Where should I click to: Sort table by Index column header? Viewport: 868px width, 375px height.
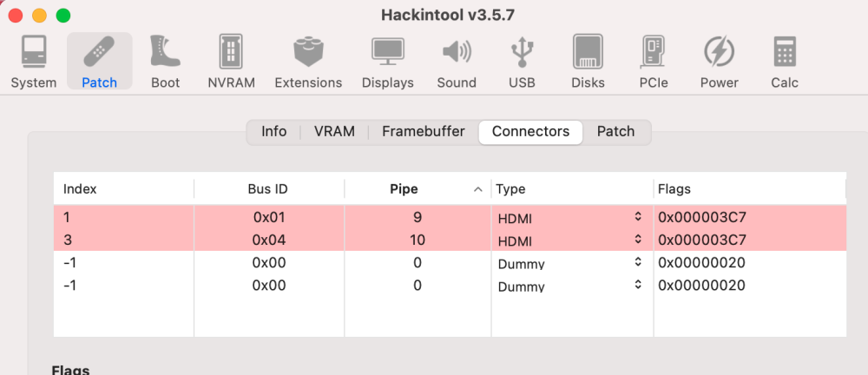[124, 189]
